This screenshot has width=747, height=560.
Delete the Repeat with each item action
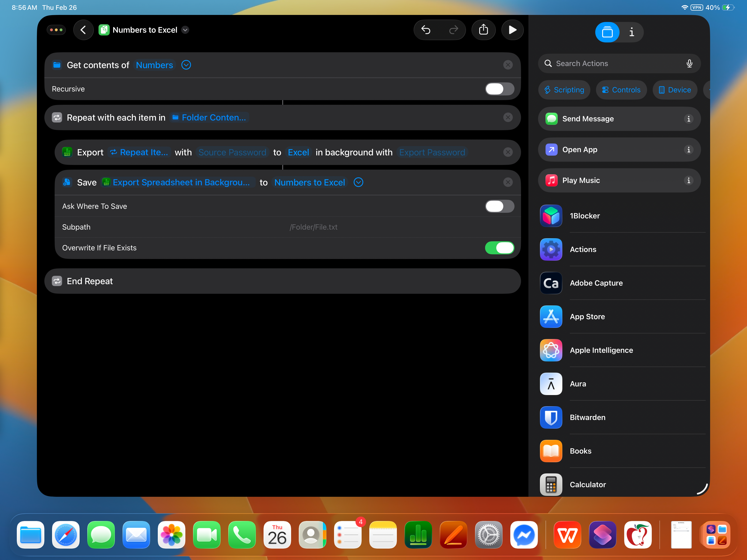508,117
